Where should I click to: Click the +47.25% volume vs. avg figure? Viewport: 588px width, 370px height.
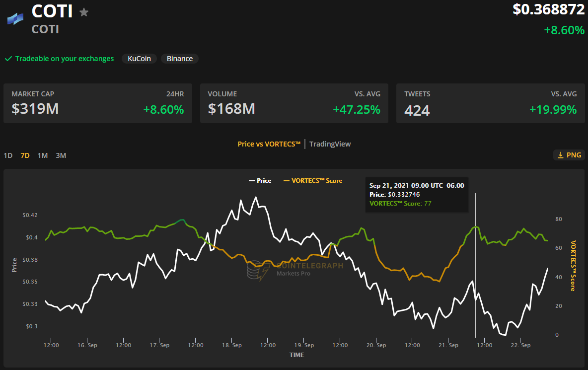pyautogui.click(x=357, y=109)
